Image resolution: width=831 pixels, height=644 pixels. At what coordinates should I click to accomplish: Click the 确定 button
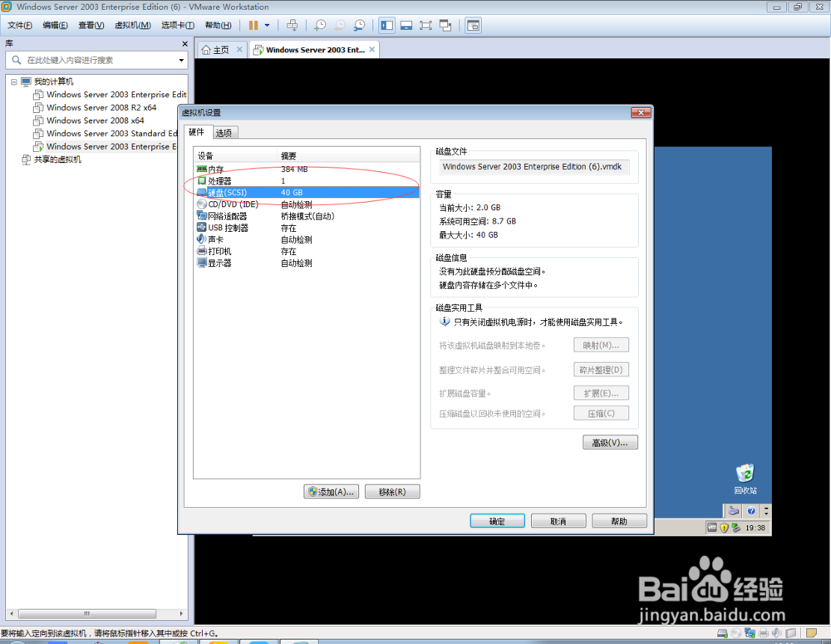tap(497, 521)
